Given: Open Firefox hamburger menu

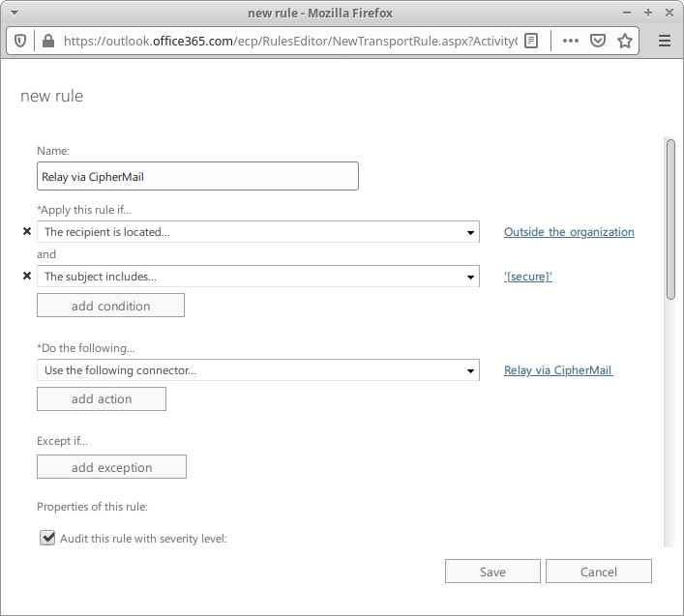Looking at the screenshot, I should coord(665,41).
